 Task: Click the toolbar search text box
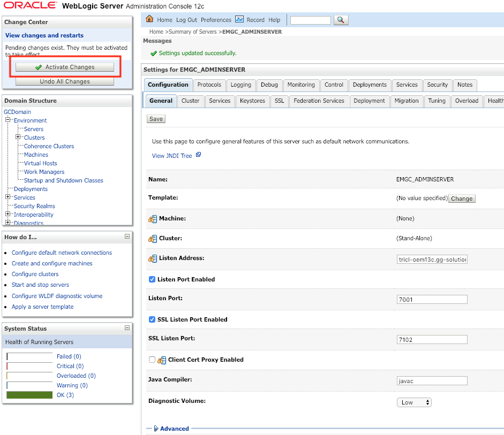click(311, 20)
